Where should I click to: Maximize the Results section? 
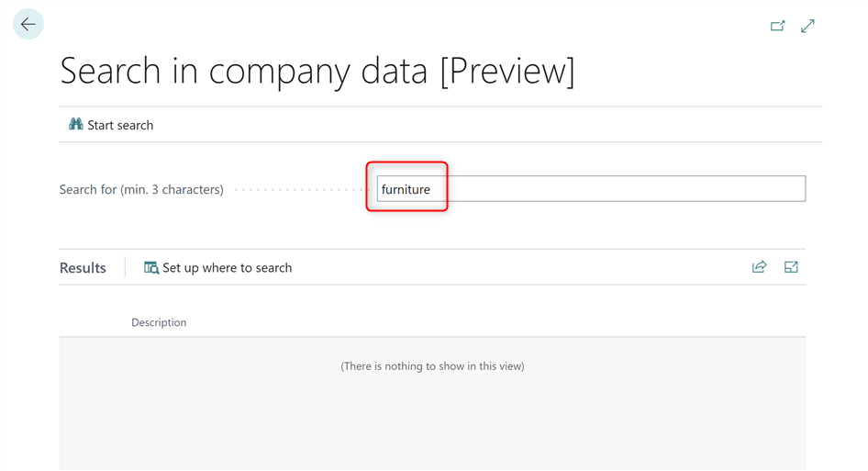[x=791, y=267]
